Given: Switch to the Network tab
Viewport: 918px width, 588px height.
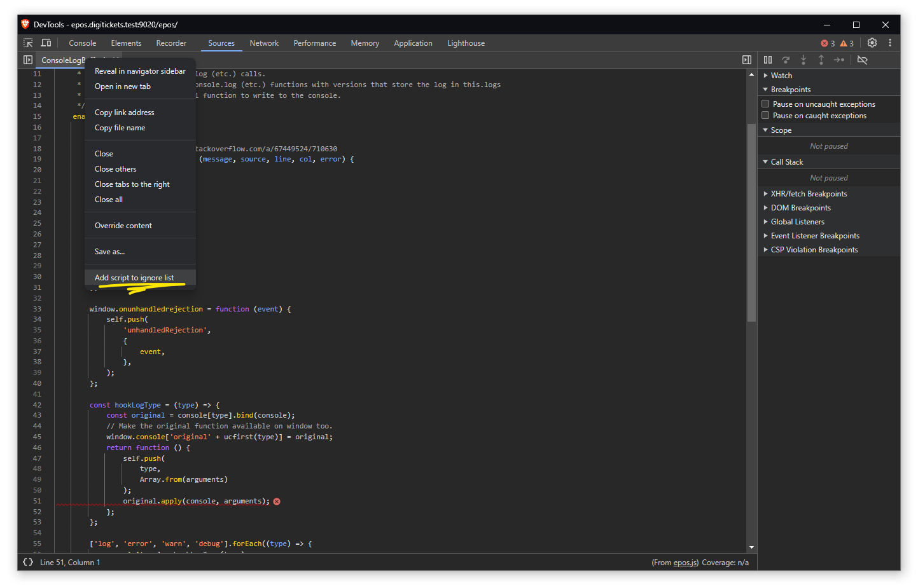Looking at the screenshot, I should tap(264, 43).
